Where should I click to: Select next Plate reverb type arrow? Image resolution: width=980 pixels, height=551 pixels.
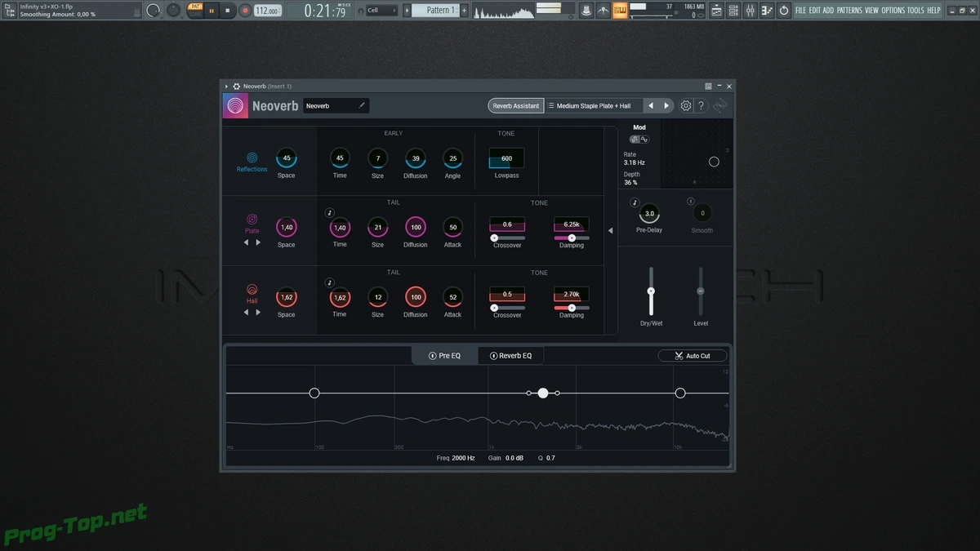coord(258,242)
